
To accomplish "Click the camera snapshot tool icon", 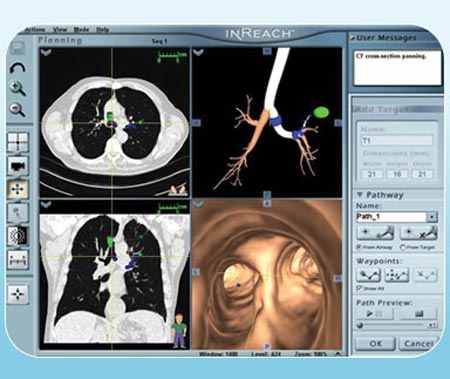I will 18,166.
